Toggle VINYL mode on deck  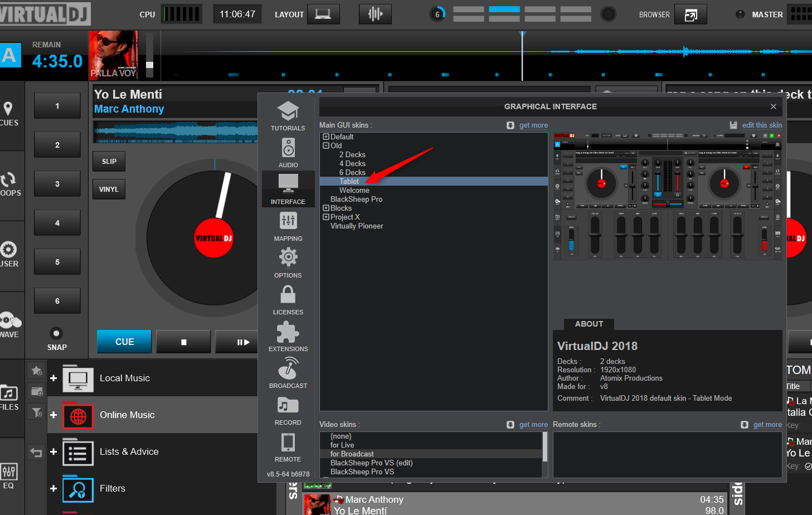(109, 190)
